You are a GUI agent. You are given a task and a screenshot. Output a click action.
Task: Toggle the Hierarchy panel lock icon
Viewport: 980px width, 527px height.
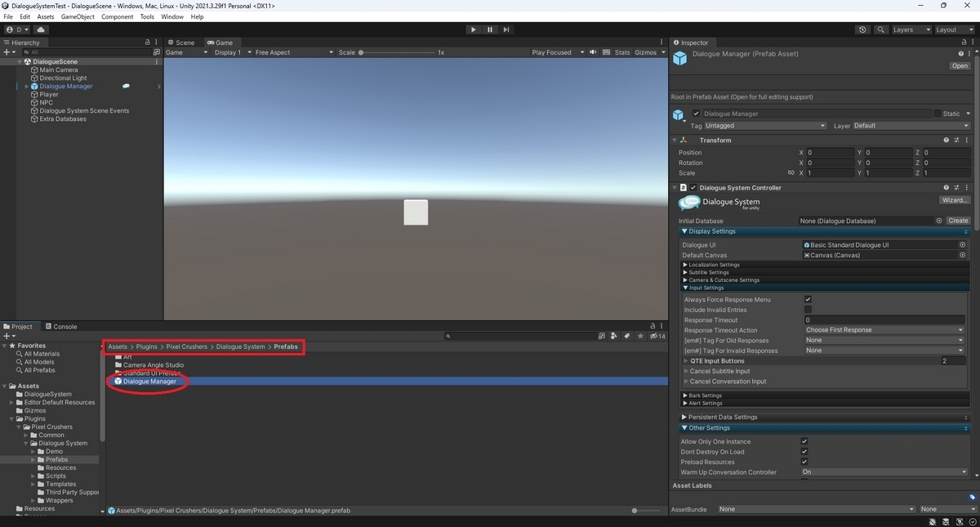(x=148, y=42)
